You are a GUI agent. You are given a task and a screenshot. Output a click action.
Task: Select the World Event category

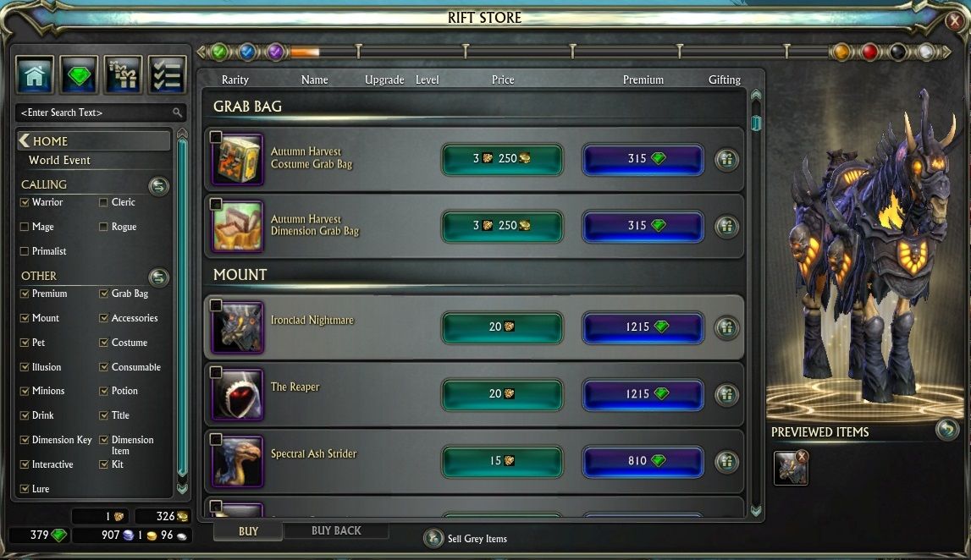[59, 160]
